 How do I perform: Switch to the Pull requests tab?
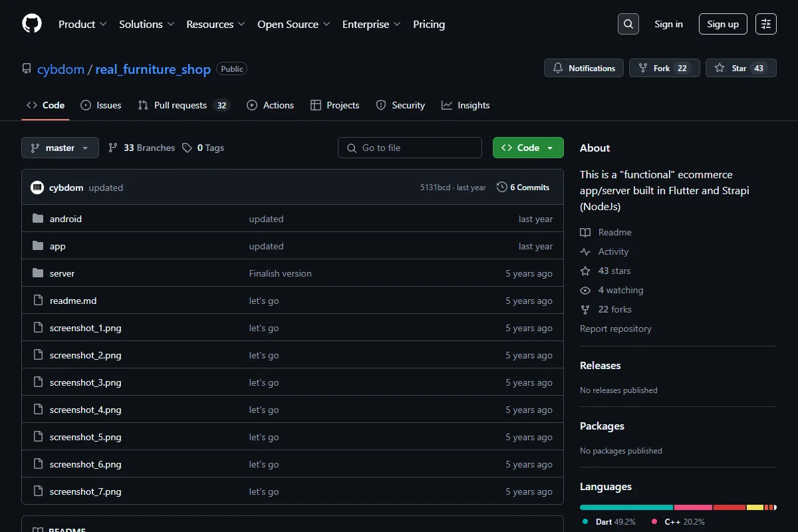pos(184,105)
